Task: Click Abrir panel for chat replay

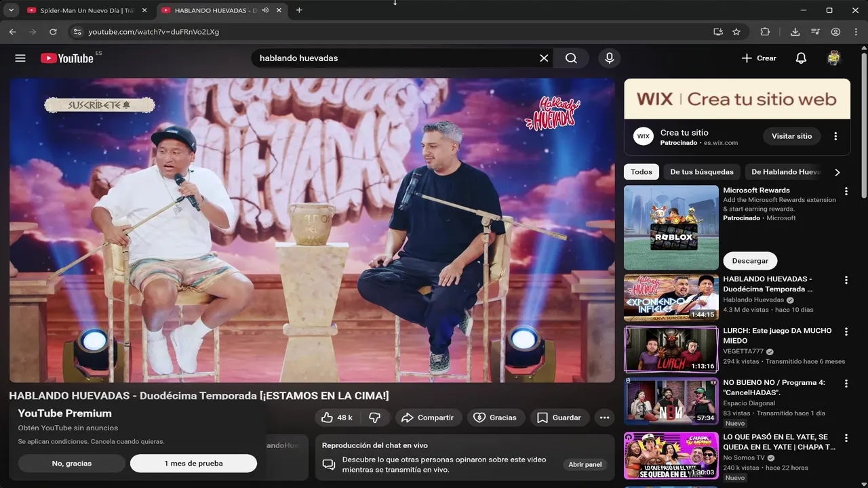Action: pyautogui.click(x=585, y=464)
